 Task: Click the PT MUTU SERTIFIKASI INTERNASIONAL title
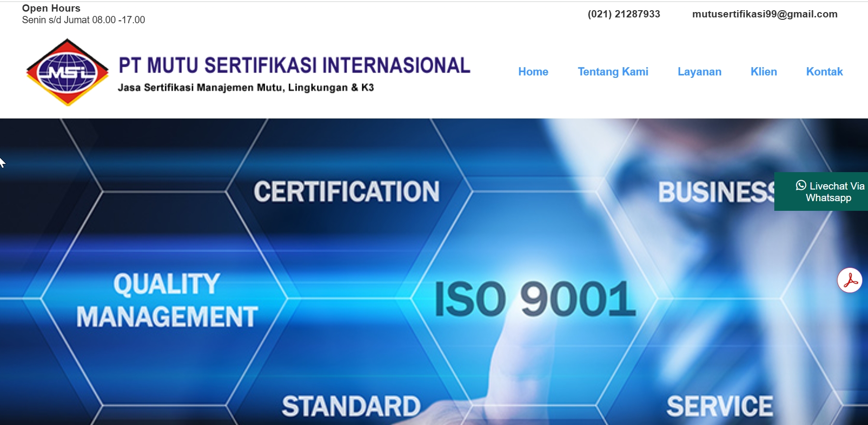pos(295,65)
